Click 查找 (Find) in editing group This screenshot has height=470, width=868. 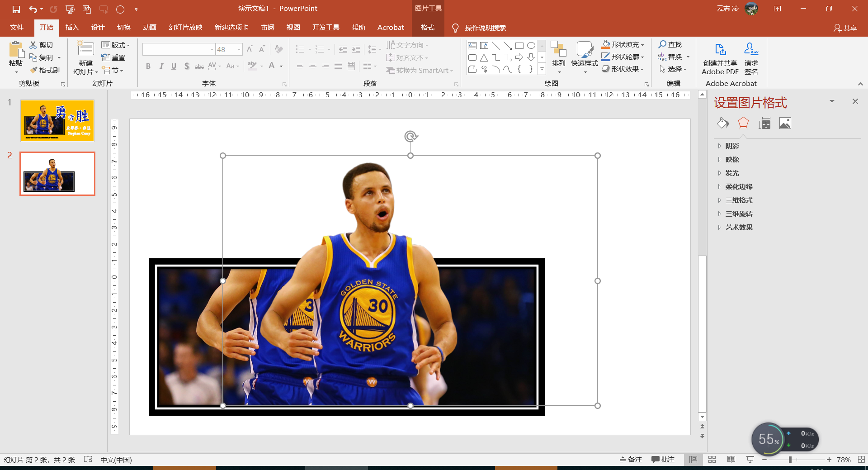(x=670, y=44)
